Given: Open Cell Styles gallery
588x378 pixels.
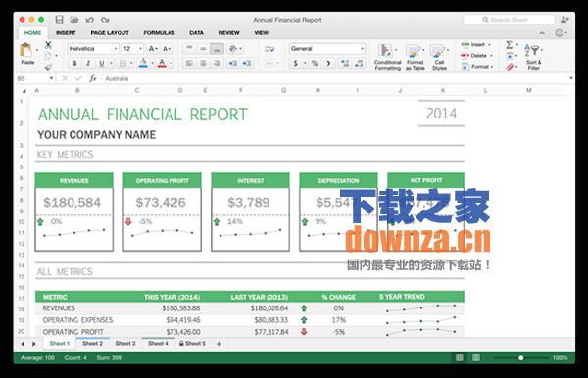Looking at the screenshot, I should click(439, 57).
